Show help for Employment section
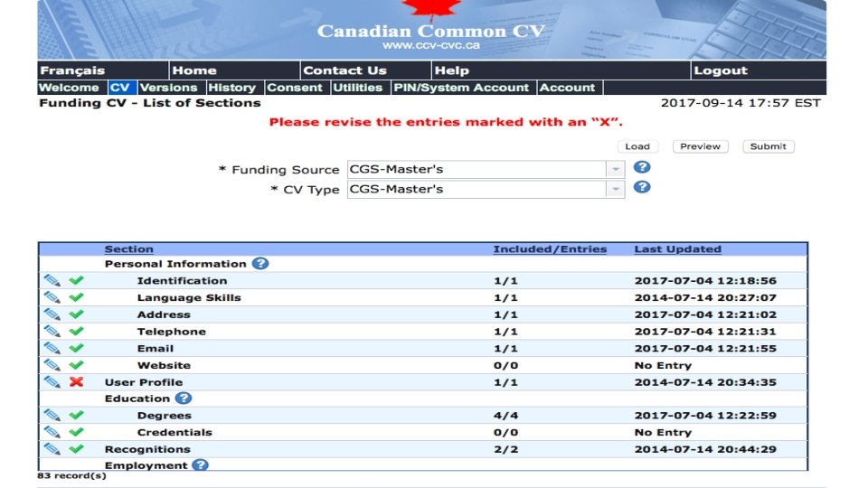This screenshot has width=868, height=488. [200, 465]
